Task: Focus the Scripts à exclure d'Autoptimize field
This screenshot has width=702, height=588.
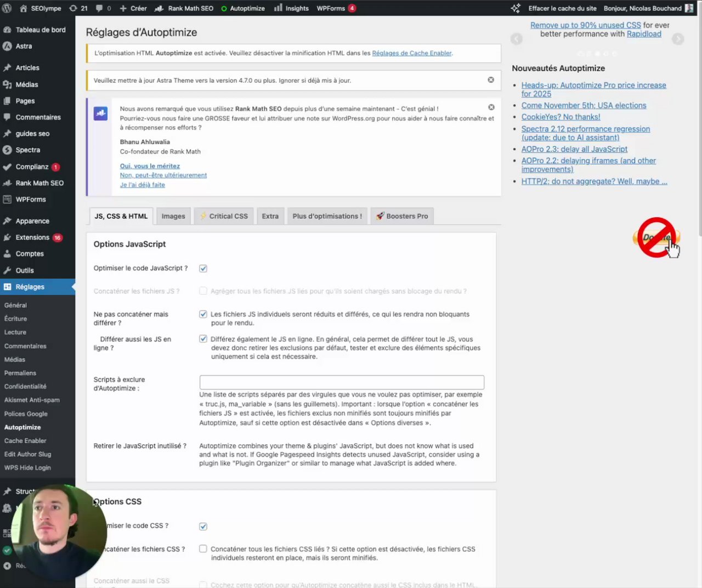Action: (342, 382)
